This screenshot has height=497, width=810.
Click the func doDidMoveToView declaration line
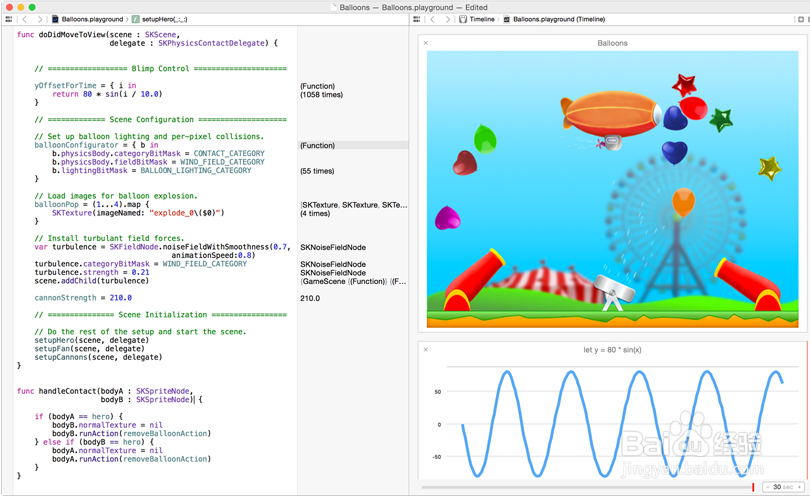point(98,35)
